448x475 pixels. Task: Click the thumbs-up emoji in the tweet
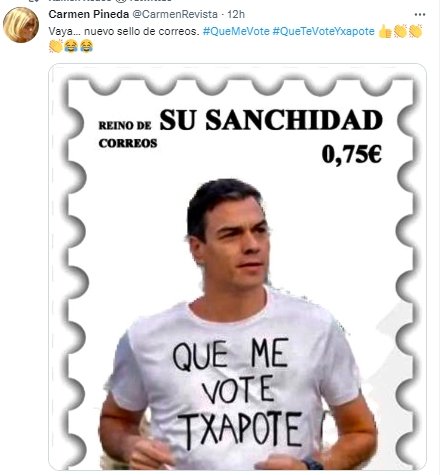[385, 32]
